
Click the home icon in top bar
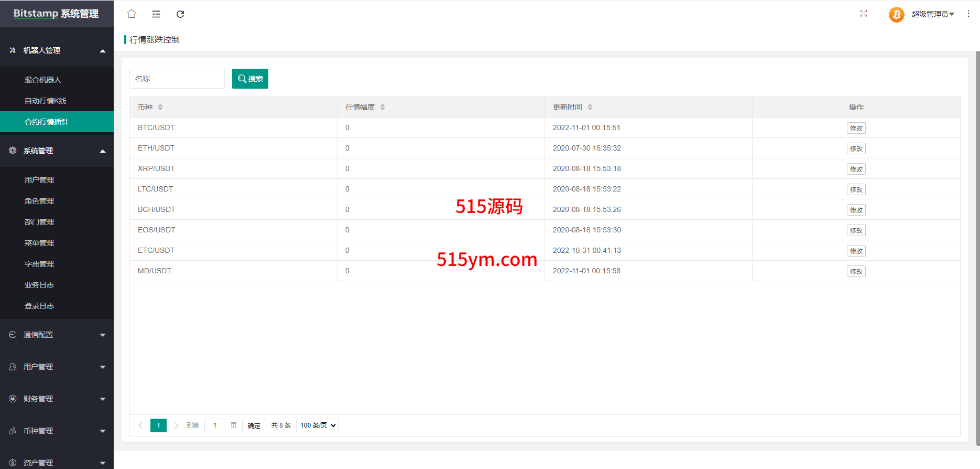coord(132,14)
